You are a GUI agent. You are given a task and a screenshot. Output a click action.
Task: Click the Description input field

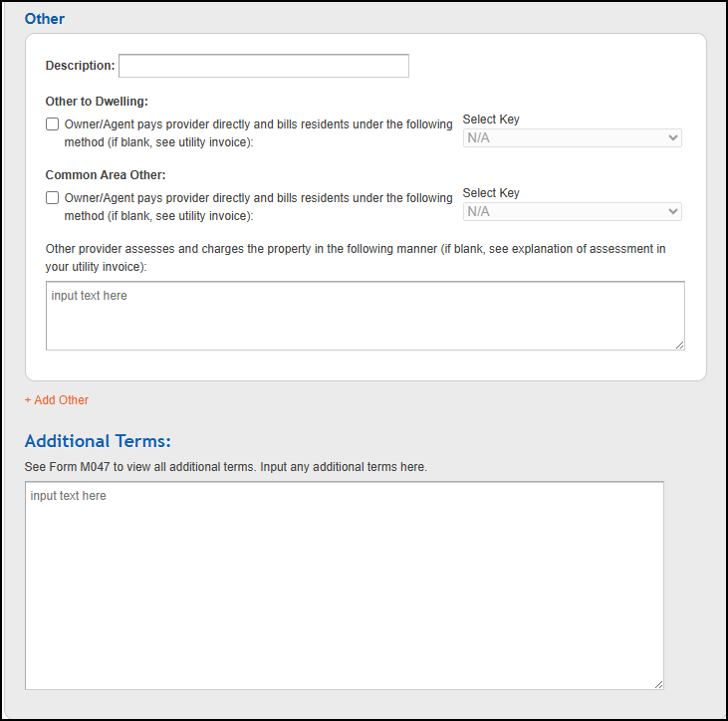coord(264,66)
